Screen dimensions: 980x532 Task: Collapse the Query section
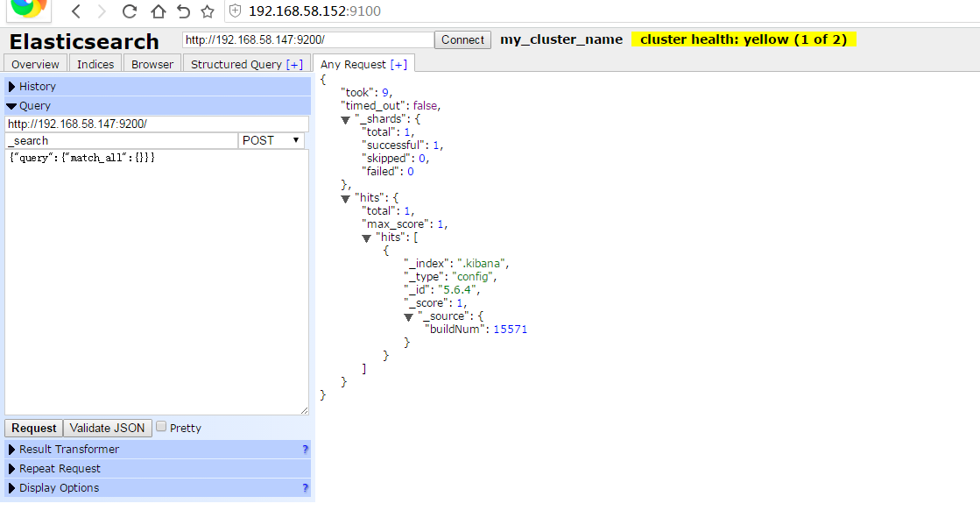pyautogui.click(x=158, y=106)
